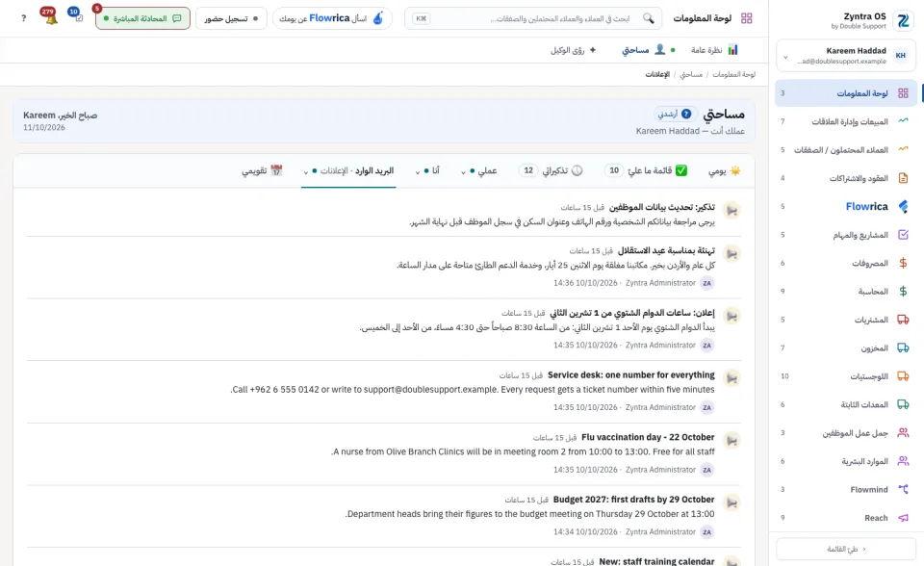The width and height of the screenshot is (924, 566).
Task: Select العملاء المحتملون / الصفقات in the sidebar
Action: 846,150
